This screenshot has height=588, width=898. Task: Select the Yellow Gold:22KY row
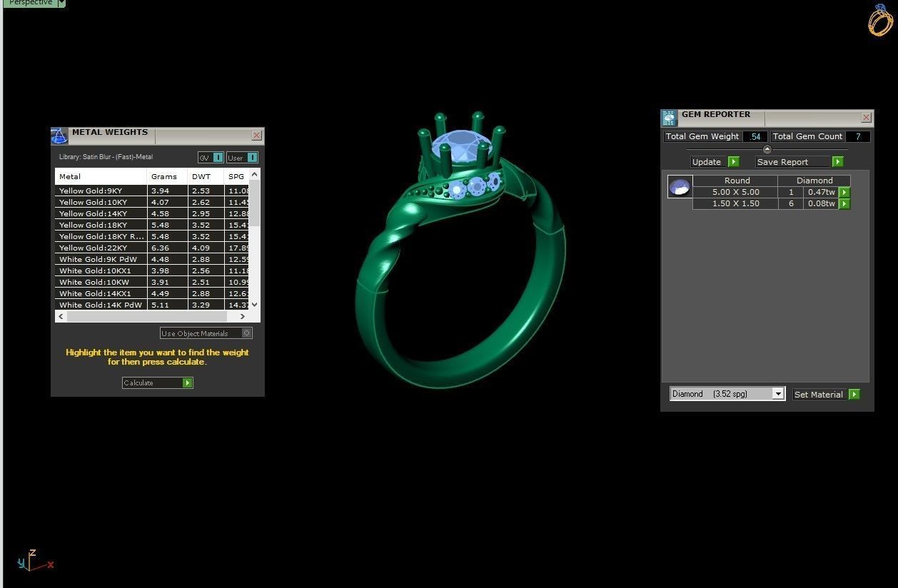(152, 248)
